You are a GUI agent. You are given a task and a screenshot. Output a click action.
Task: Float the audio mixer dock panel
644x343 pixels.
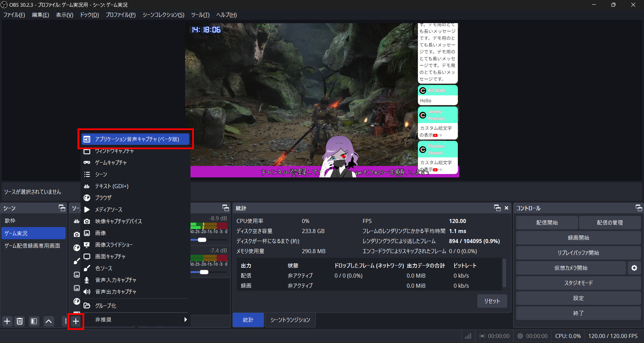tap(225, 208)
